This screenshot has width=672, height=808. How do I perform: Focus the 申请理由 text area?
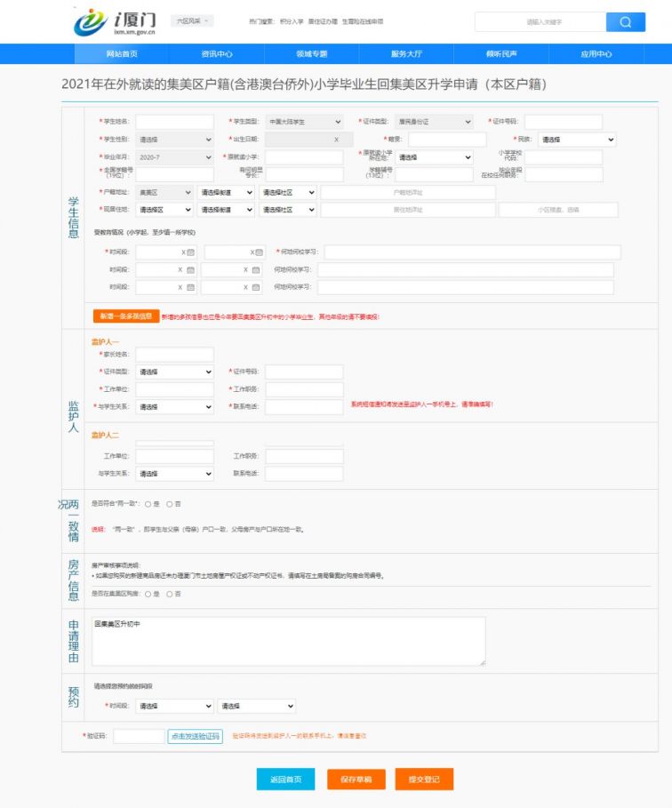coord(289,642)
